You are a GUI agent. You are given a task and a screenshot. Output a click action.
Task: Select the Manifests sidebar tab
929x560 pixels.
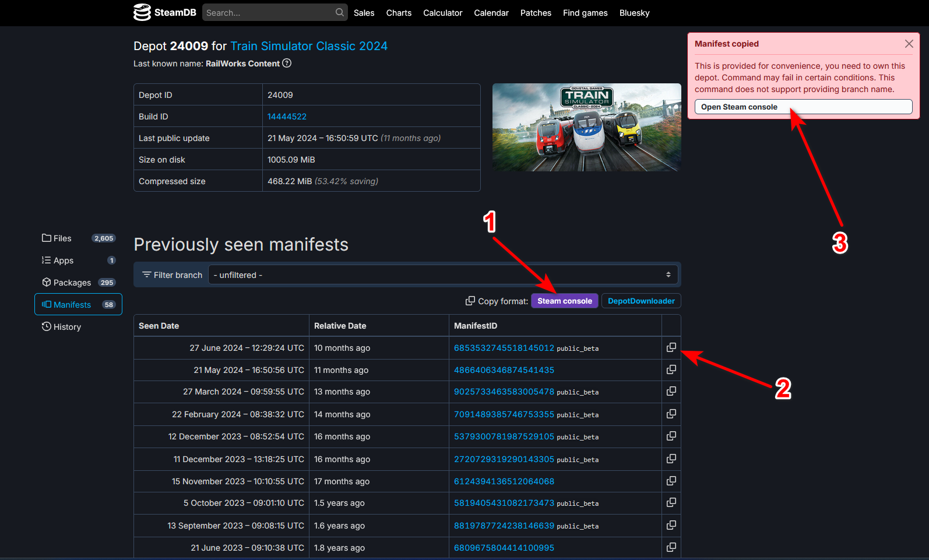tap(78, 304)
